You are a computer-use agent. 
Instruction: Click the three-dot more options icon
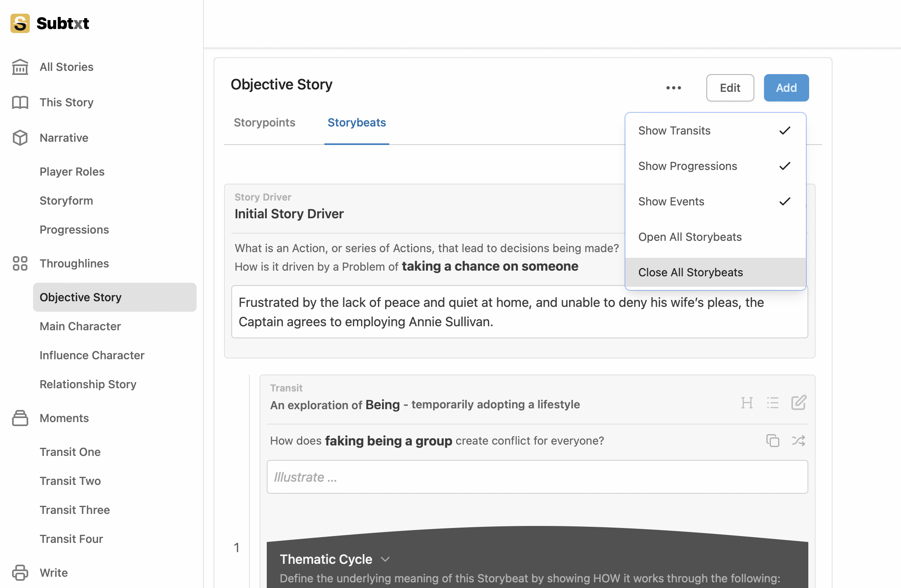tap(674, 88)
